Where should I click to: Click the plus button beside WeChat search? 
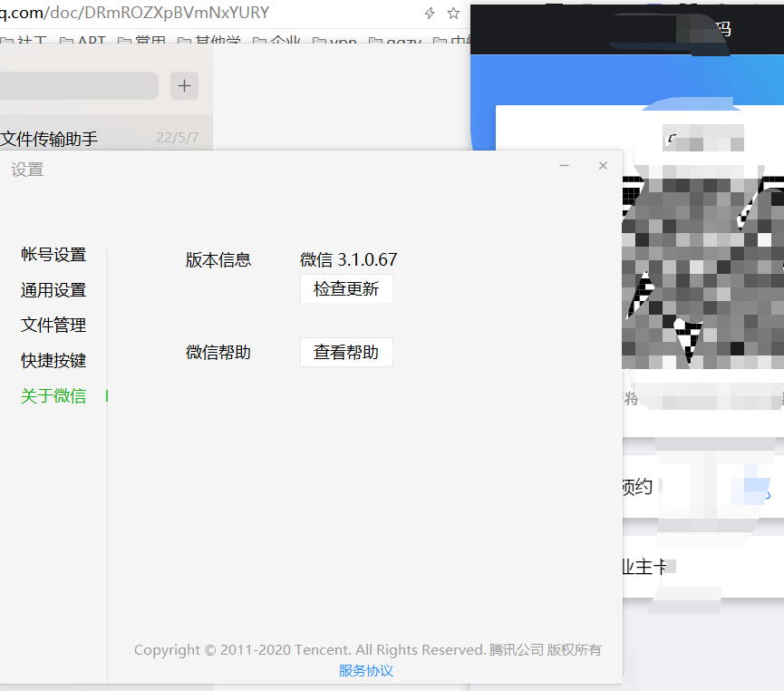(184, 85)
